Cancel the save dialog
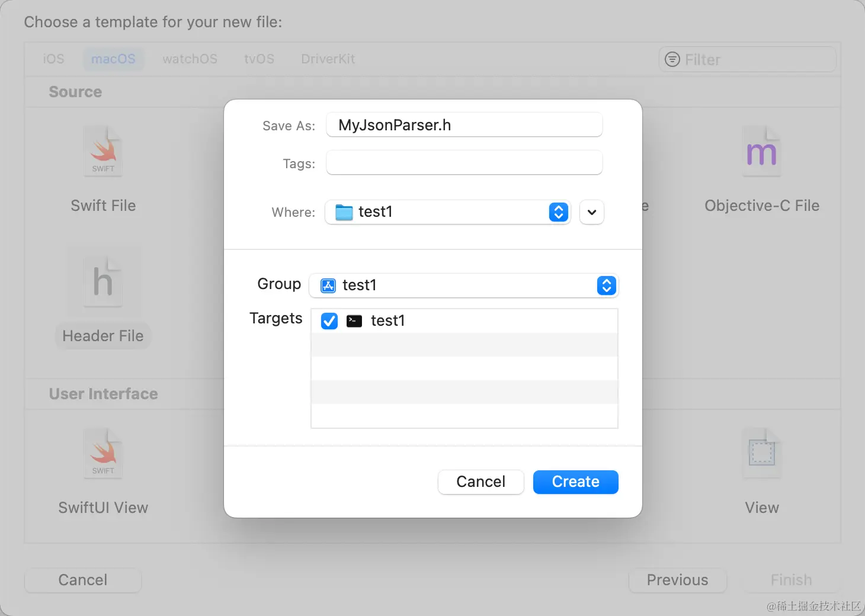This screenshot has width=865, height=616. (480, 482)
